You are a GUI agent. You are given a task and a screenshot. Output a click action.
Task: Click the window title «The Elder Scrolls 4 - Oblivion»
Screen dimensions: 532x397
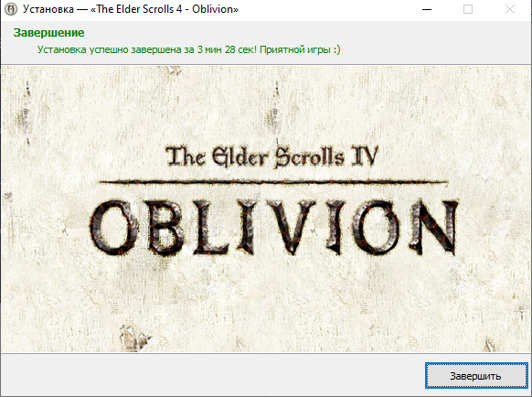(x=165, y=9)
